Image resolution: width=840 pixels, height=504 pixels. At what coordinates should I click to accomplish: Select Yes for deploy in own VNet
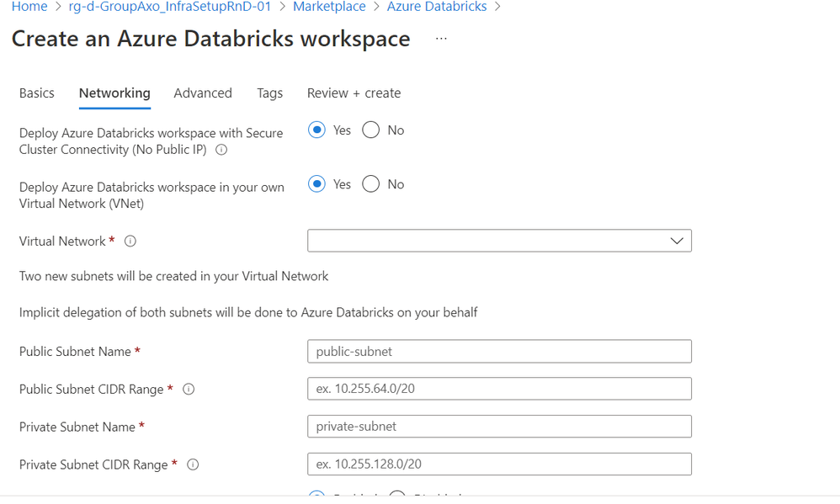coord(316,184)
